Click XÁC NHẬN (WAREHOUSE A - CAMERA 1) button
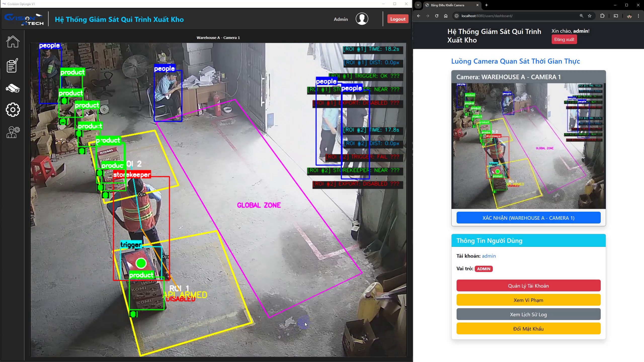The width and height of the screenshot is (644, 362). coord(529,218)
